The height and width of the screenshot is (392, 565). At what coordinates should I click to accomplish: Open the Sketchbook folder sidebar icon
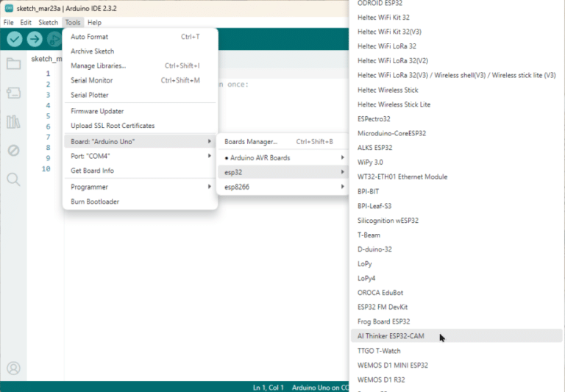(13, 63)
